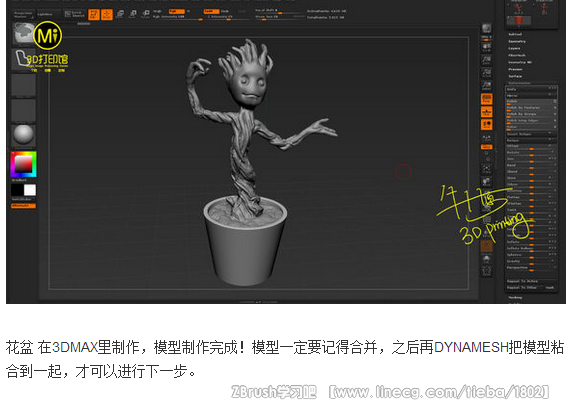This screenshot has height=409, width=586.
Task: Toggle the orange Alternate button
Action: tap(24, 206)
